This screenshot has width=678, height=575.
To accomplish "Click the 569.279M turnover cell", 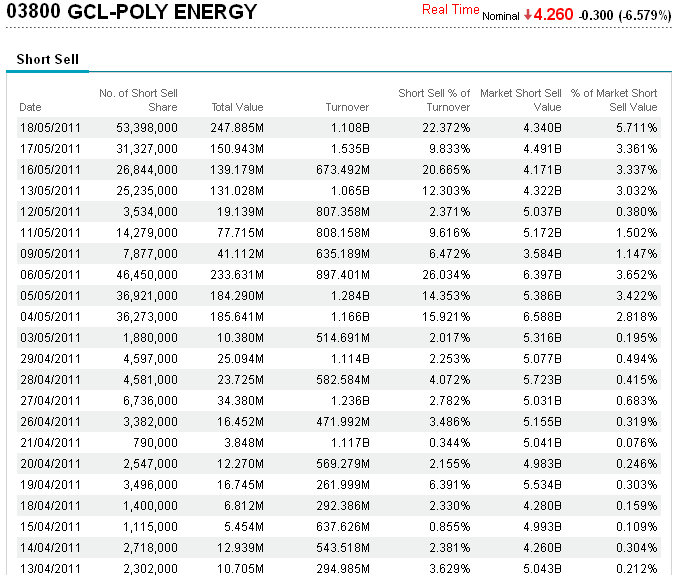I will coord(343,464).
